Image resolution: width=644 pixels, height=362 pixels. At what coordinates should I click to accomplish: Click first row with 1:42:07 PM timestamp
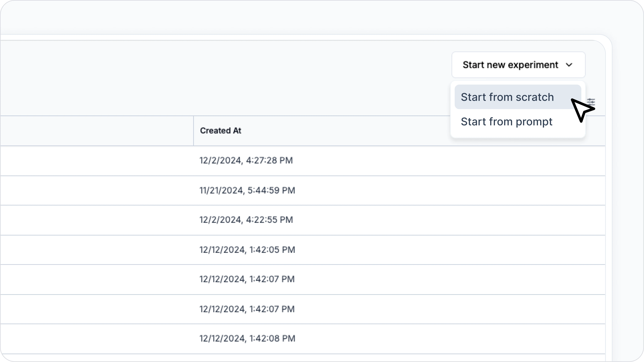coord(247,279)
